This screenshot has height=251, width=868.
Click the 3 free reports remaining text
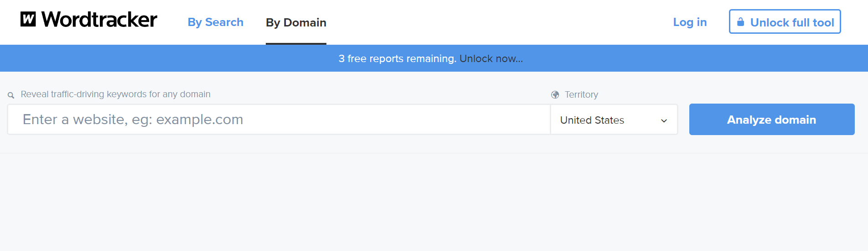397,58
